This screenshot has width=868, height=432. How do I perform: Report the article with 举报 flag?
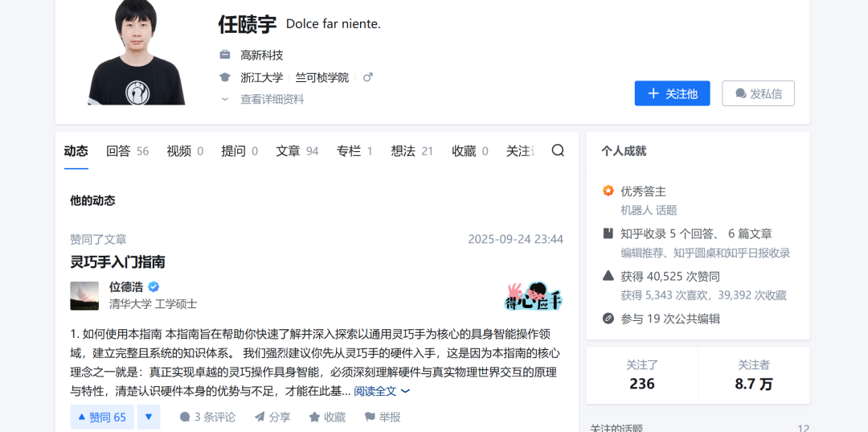383,417
